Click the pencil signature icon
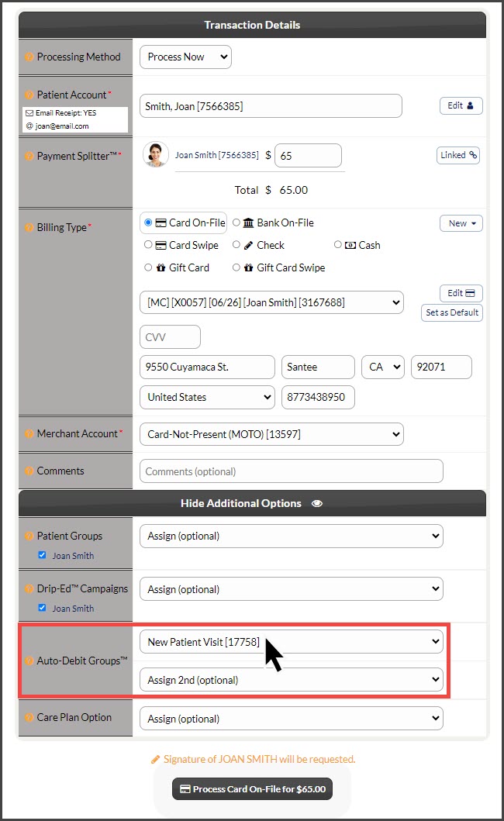Screen dimensions: 504x821 point(156,759)
